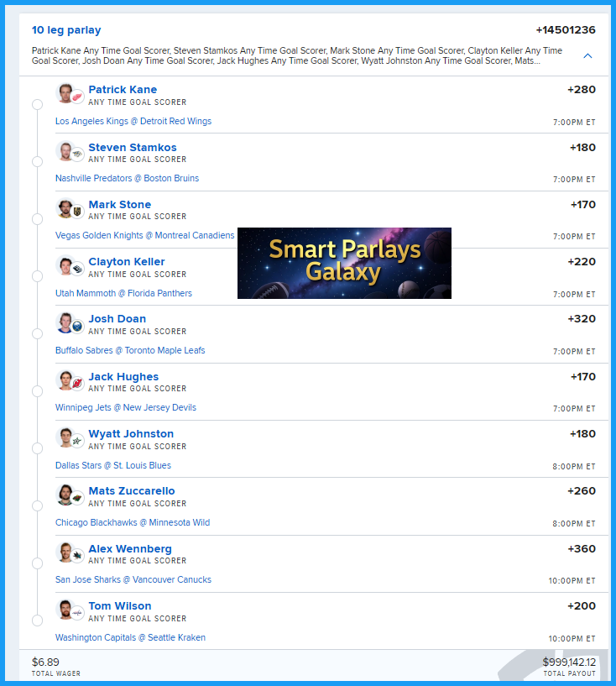
Task: Click Clayton Keller odds +220
Action: click(582, 262)
